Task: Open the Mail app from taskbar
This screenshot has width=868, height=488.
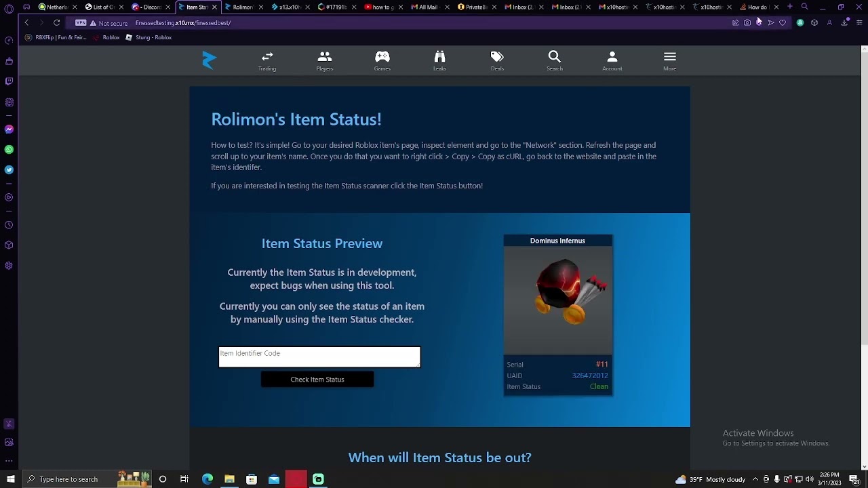Action: 274,479
